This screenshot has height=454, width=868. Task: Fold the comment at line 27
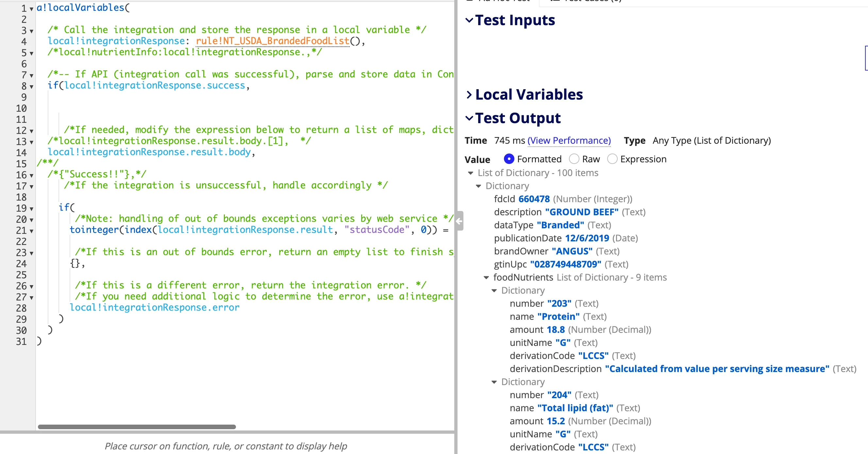[31, 298]
